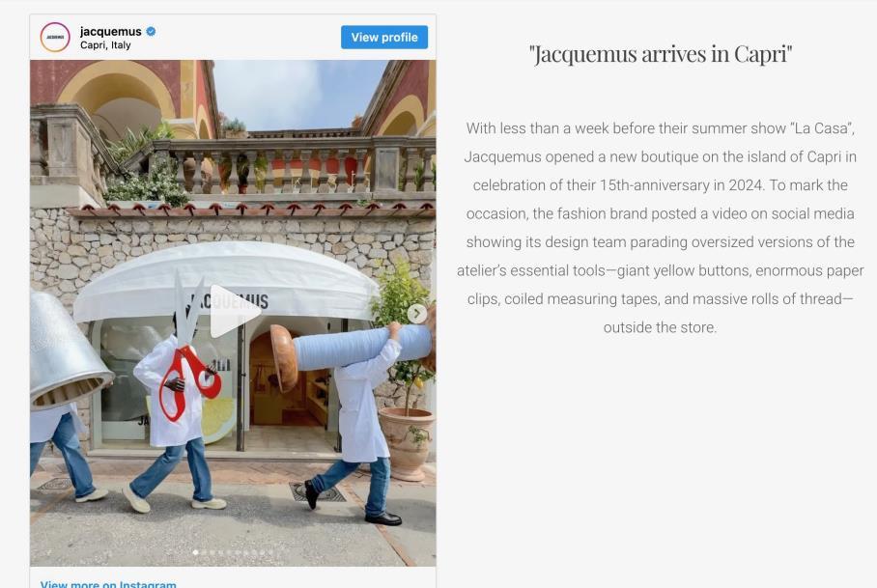Open View more on Instagram link
The width and height of the screenshot is (877, 588).
[x=108, y=583]
